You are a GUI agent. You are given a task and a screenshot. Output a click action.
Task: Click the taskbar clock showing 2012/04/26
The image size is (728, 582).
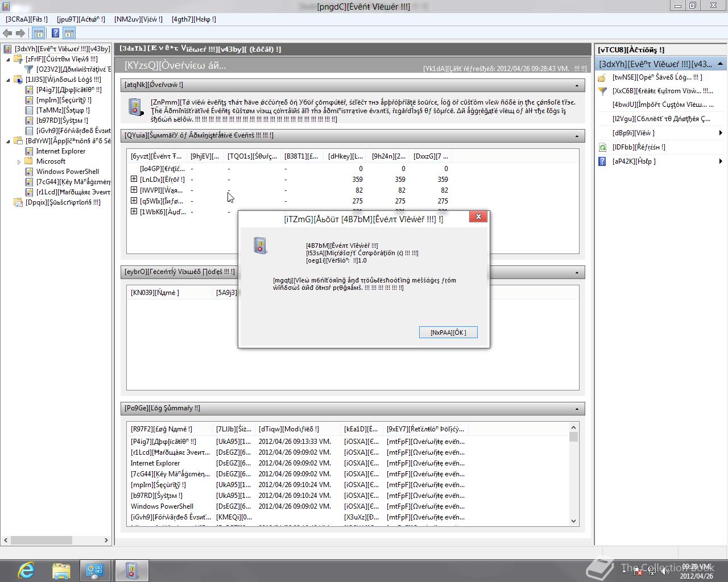697,571
